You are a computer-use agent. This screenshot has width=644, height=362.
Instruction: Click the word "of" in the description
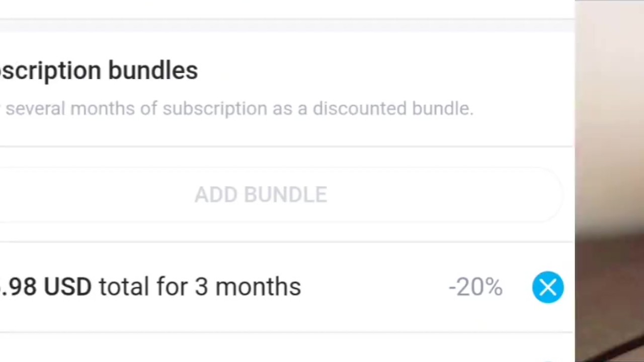tap(148, 109)
